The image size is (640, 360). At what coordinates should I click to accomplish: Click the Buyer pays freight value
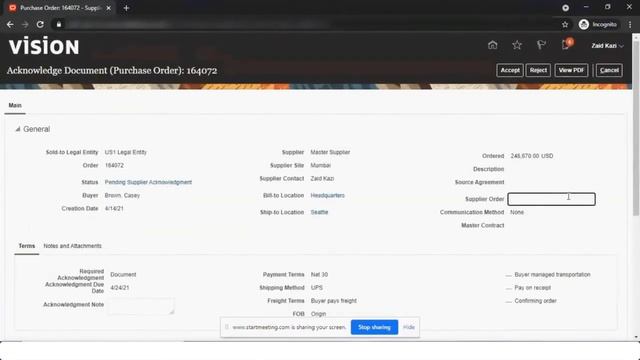pyautogui.click(x=333, y=301)
